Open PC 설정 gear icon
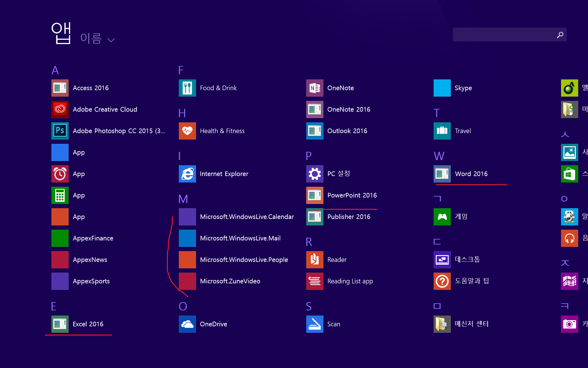The height and width of the screenshot is (368, 588). click(315, 174)
